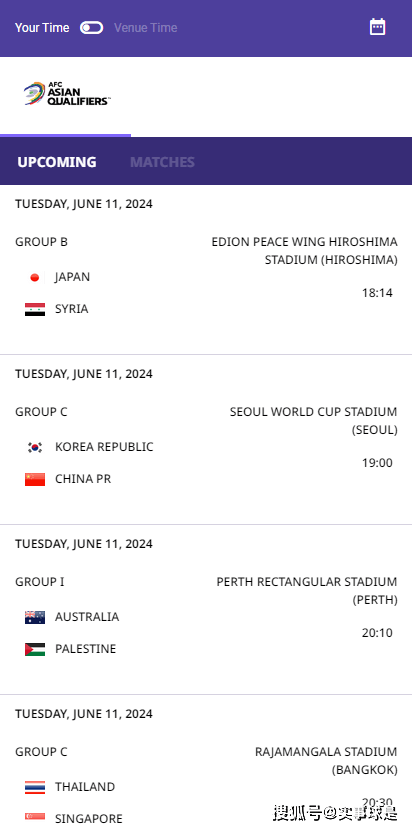Click the Palestine flag icon

[x=35, y=649]
